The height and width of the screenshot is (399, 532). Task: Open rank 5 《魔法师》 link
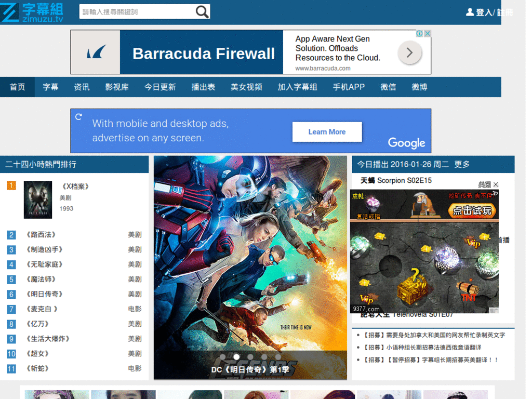[41, 280]
